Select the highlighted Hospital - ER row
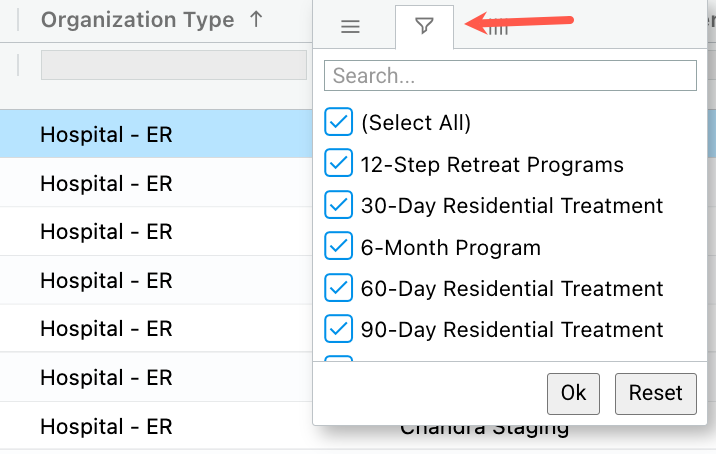716x454 pixels. click(x=106, y=134)
